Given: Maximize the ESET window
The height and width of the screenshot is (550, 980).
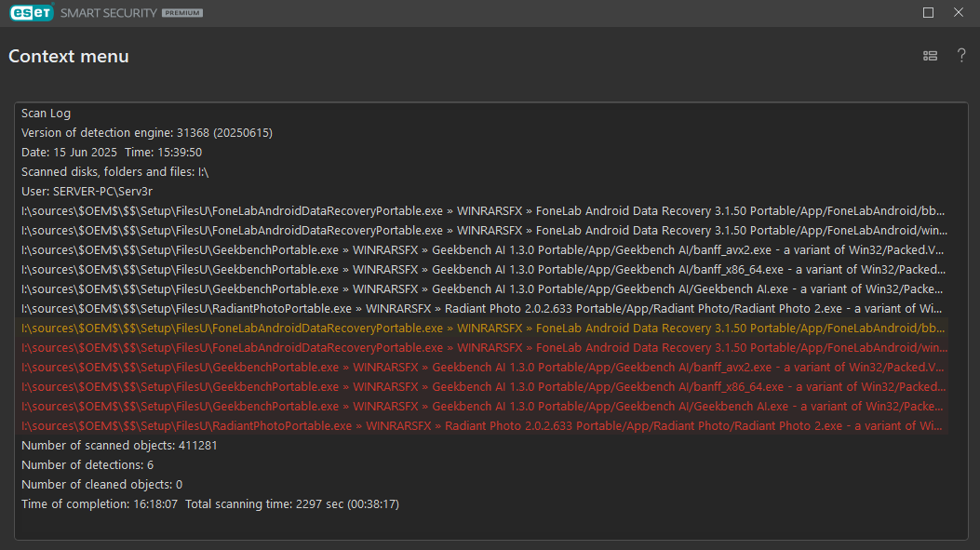Looking at the screenshot, I should click(928, 12).
